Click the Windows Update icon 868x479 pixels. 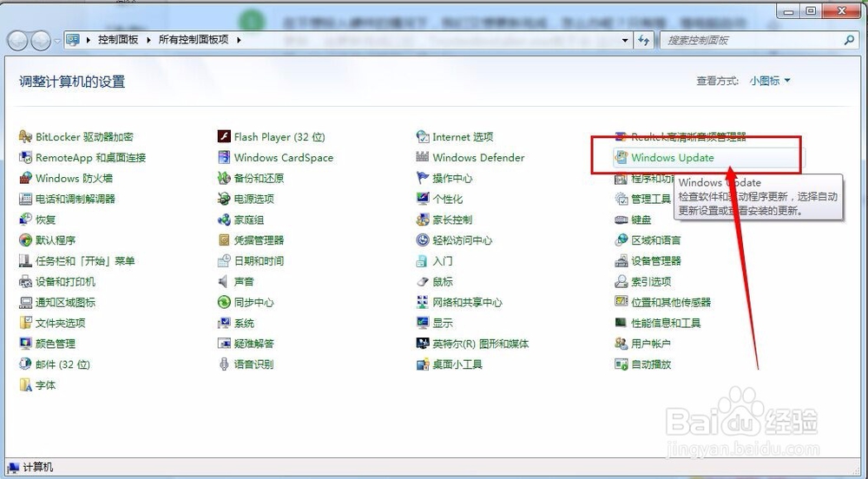coord(621,158)
